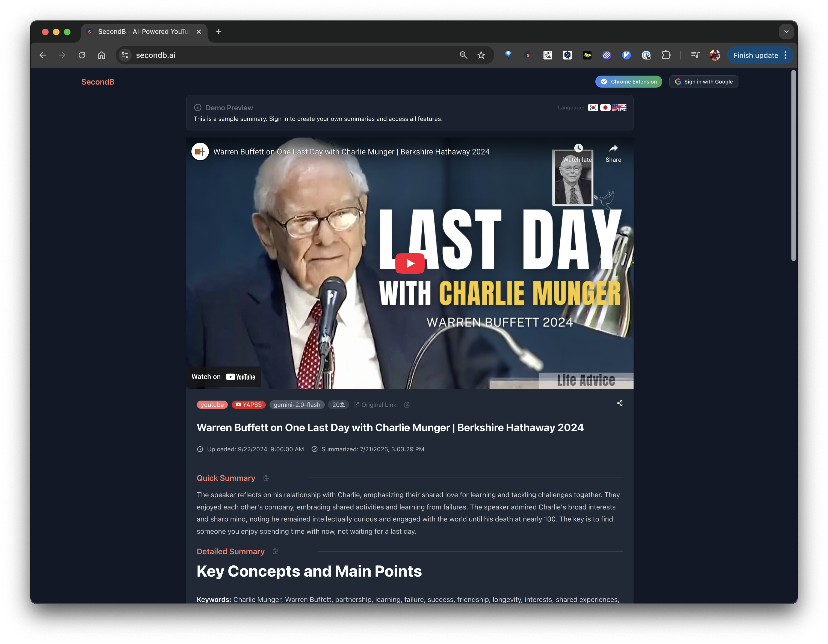The height and width of the screenshot is (644, 828).
Task: Click the page vertical scrollbar
Action: (793, 166)
